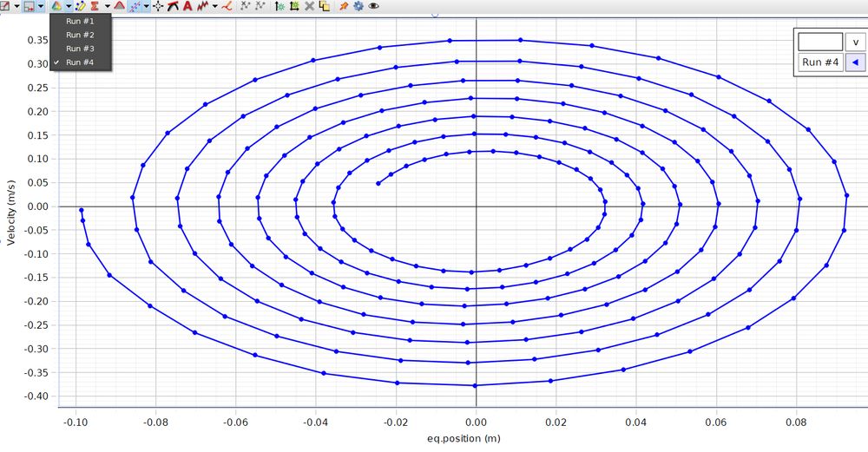Toggle the data smoothing tool
868x452 pixels.
(202, 6)
